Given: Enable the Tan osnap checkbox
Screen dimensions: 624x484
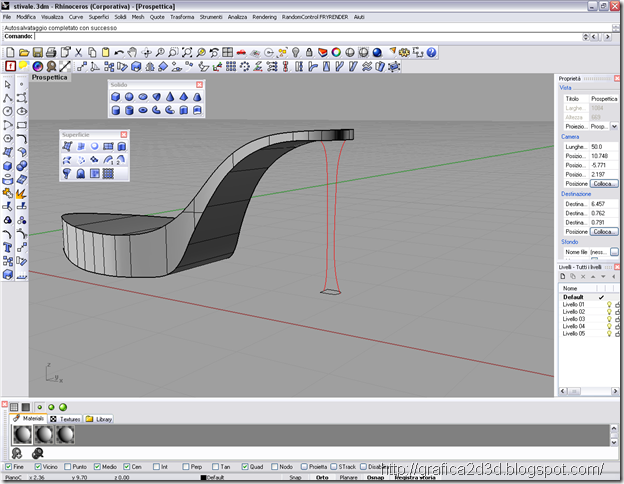Looking at the screenshot, I should click(215, 466).
